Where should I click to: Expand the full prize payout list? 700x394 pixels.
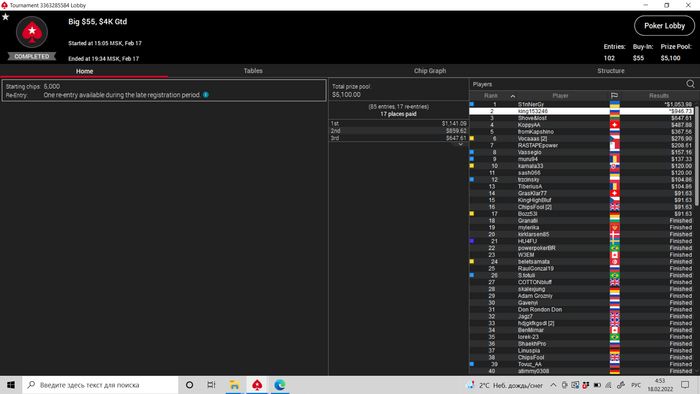tap(461, 145)
